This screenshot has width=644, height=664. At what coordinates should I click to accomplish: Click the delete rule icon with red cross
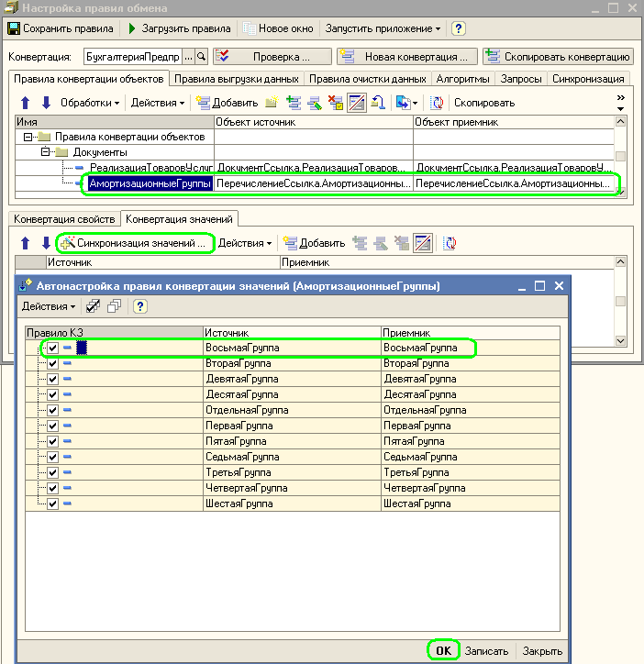pos(336,103)
